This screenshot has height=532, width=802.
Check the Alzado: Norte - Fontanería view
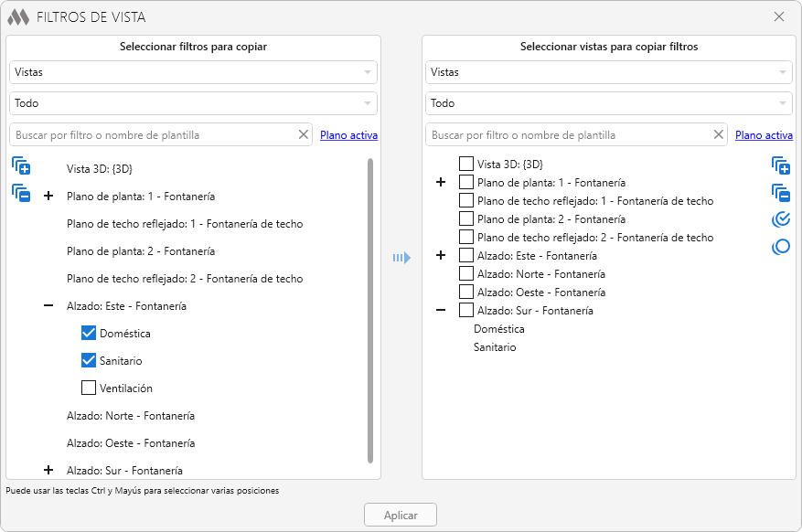(x=466, y=274)
